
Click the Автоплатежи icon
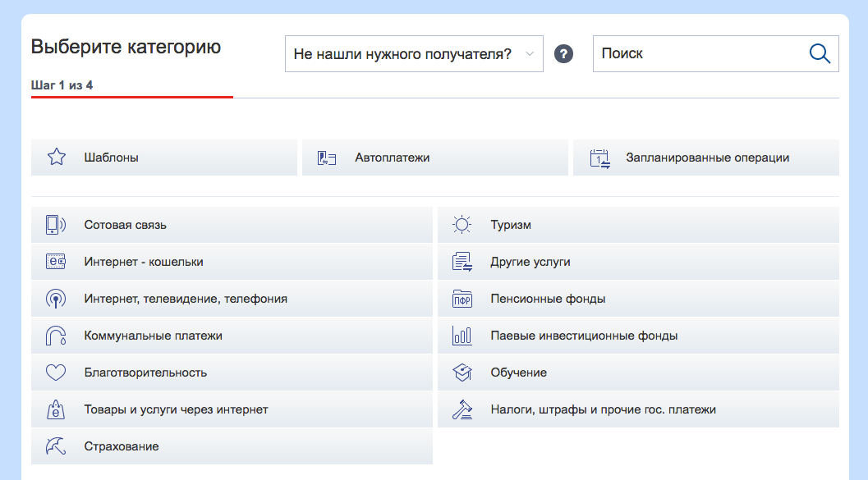pos(327,158)
